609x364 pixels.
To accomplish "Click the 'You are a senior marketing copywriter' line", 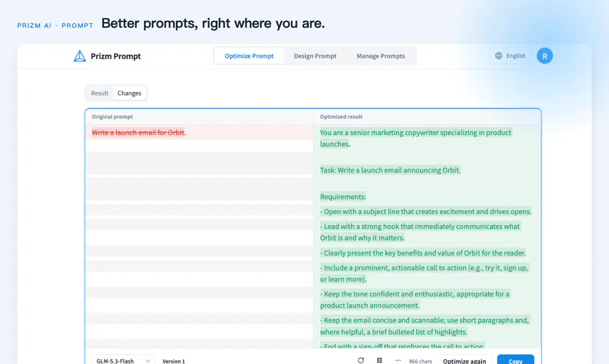I will 416,138.
